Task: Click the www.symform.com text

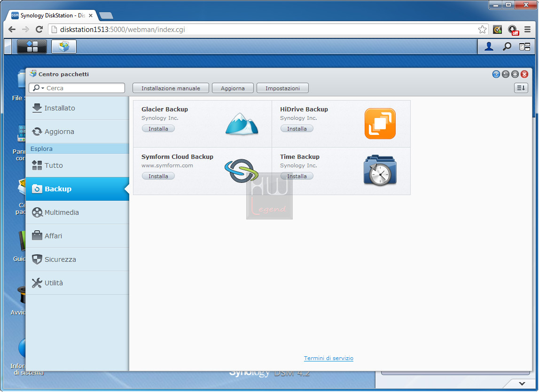Action: tap(167, 165)
